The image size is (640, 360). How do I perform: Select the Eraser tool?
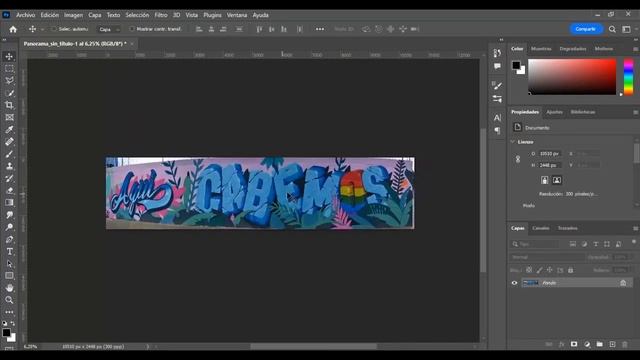(x=9, y=190)
